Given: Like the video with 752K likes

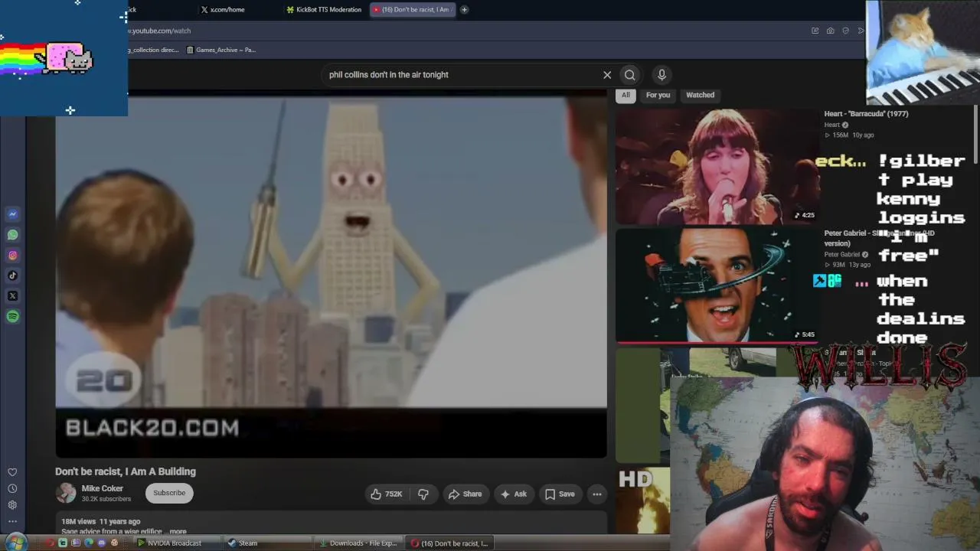Looking at the screenshot, I should click(x=386, y=494).
